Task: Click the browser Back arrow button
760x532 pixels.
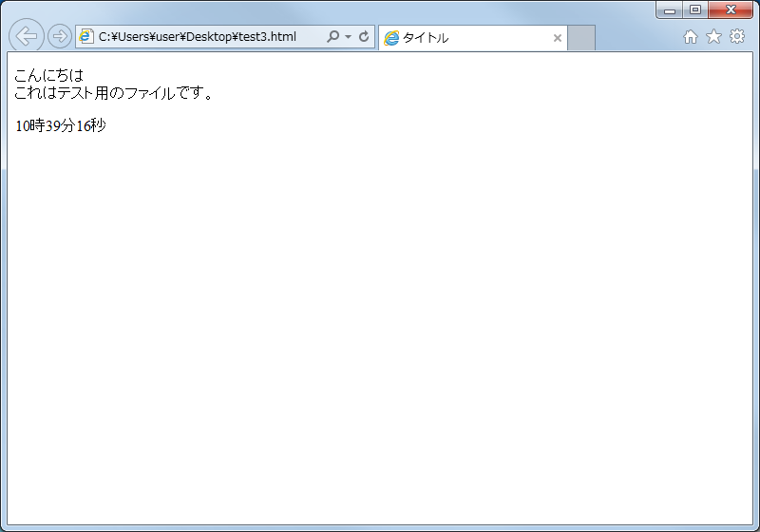Action: pos(27,37)
